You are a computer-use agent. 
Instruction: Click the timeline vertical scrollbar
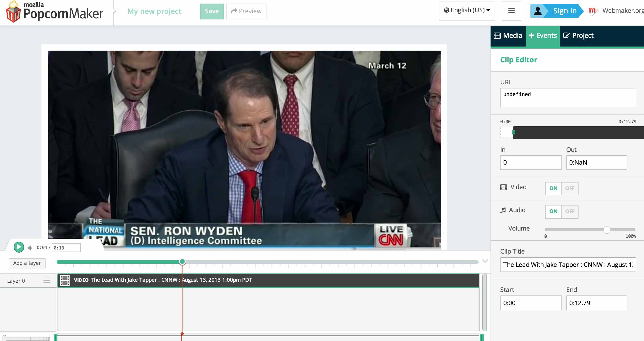coord(484,303)
